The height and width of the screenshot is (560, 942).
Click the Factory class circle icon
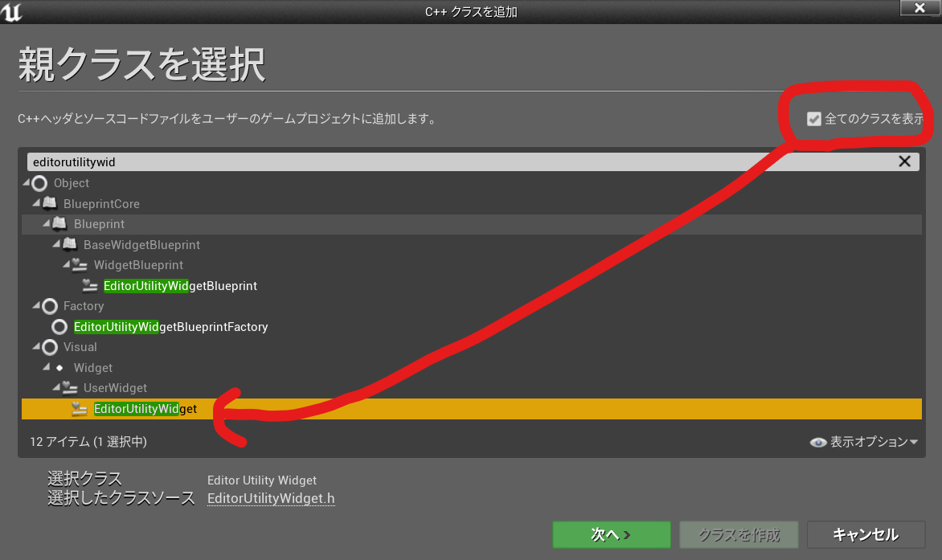point(50,306)
